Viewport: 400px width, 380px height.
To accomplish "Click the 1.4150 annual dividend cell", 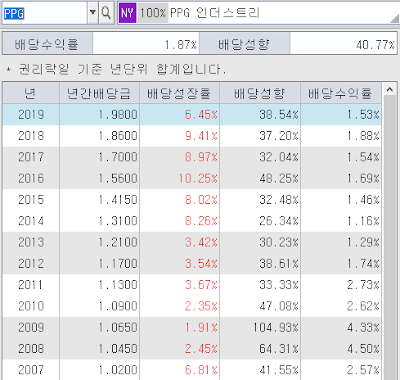I will [99, 200].
